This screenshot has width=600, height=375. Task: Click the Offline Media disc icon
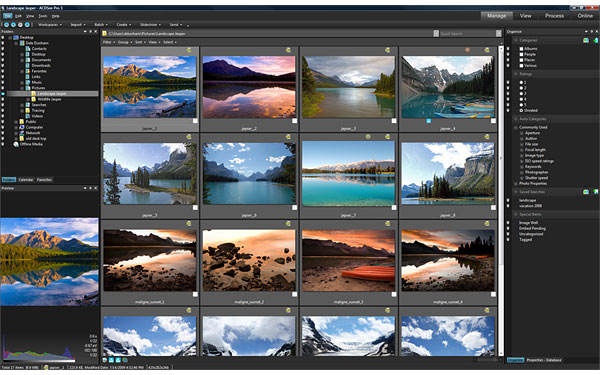(x=16, y=144)
